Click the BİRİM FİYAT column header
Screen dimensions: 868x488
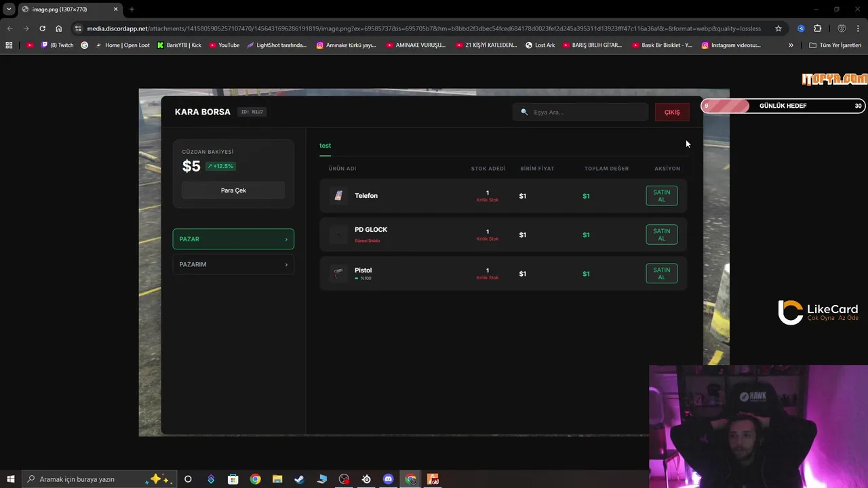point(537,169)
